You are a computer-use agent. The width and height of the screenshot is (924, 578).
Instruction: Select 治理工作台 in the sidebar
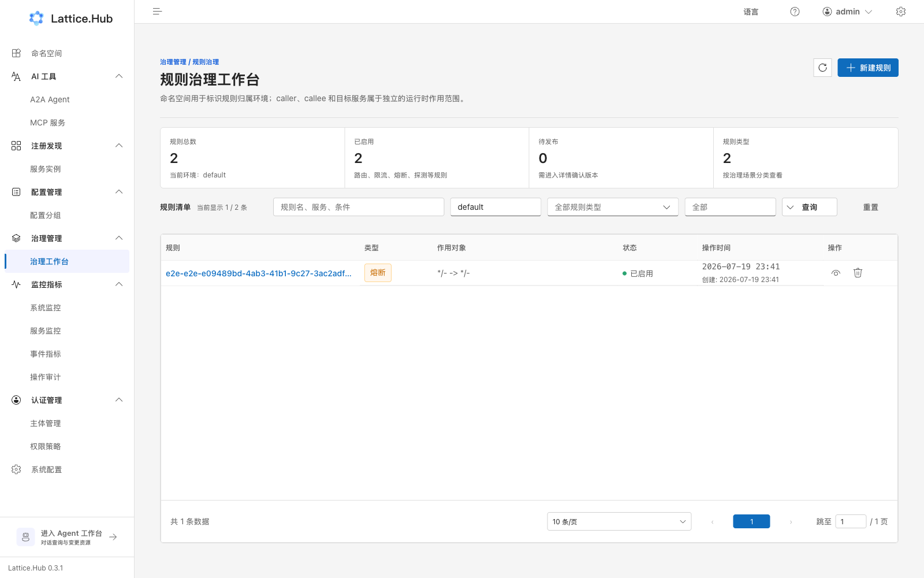coord(67,261)
